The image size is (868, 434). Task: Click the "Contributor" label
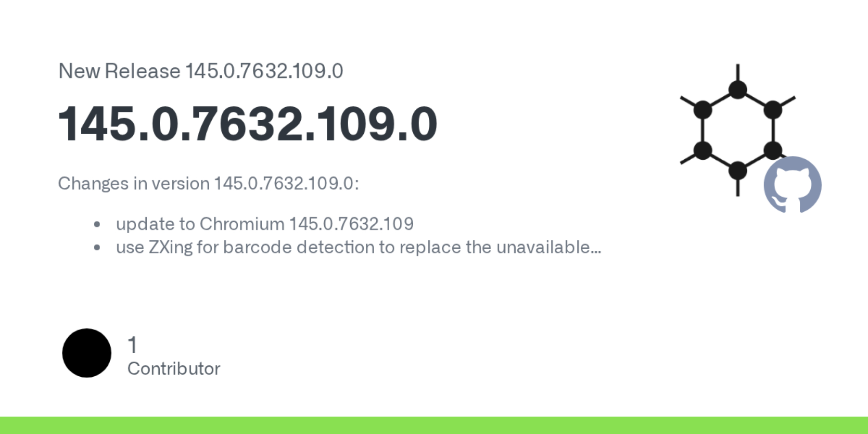(174, 369)
